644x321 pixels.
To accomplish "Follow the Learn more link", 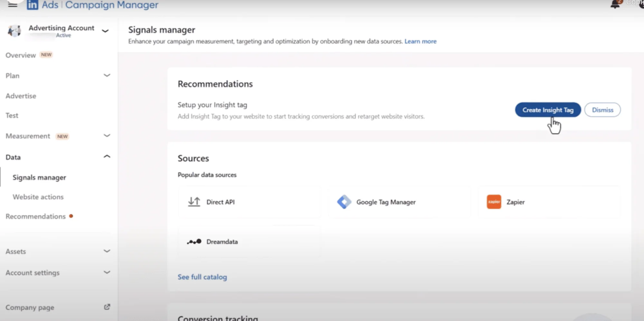I will [x=421, y=41].
